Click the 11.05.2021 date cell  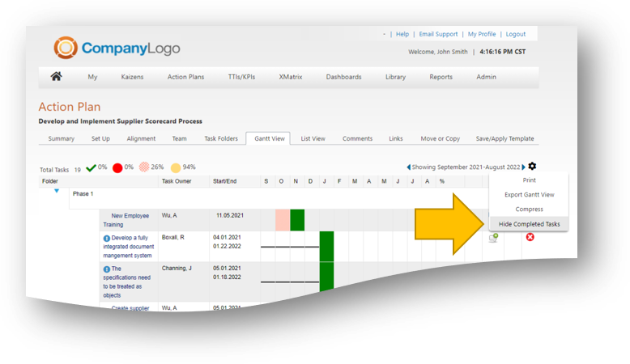click(x=230, y=215)
